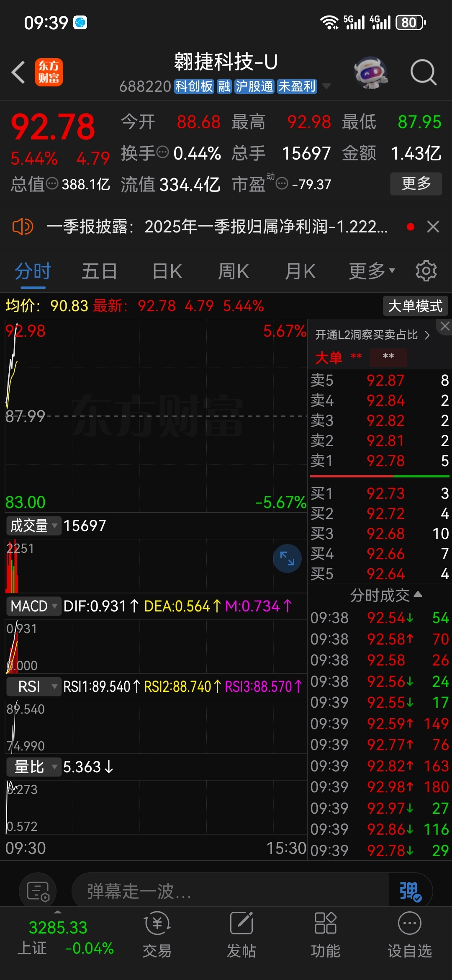Open the 功能 functions icon
452x980 pixels.
[325, 935]
